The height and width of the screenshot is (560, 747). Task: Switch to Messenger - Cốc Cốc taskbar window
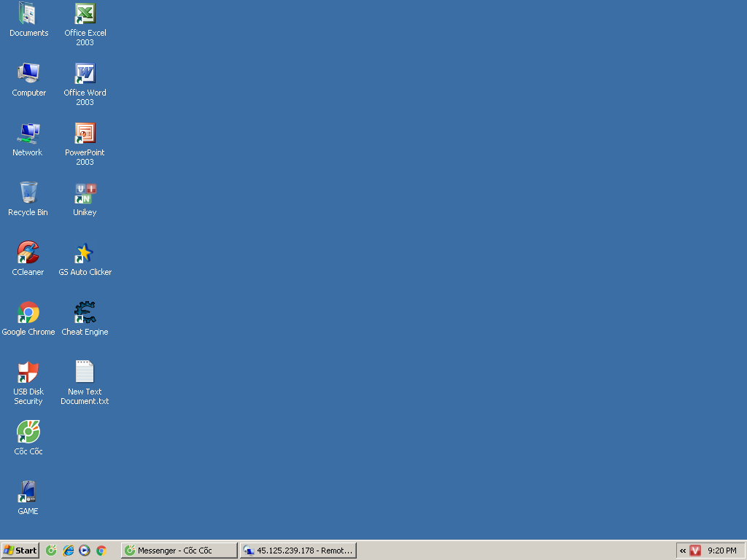pos(179,551)
